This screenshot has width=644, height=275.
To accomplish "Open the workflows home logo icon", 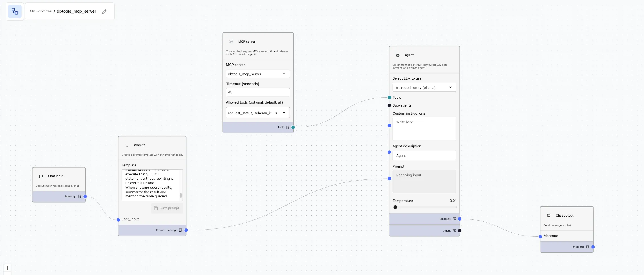I will (15, 11).
